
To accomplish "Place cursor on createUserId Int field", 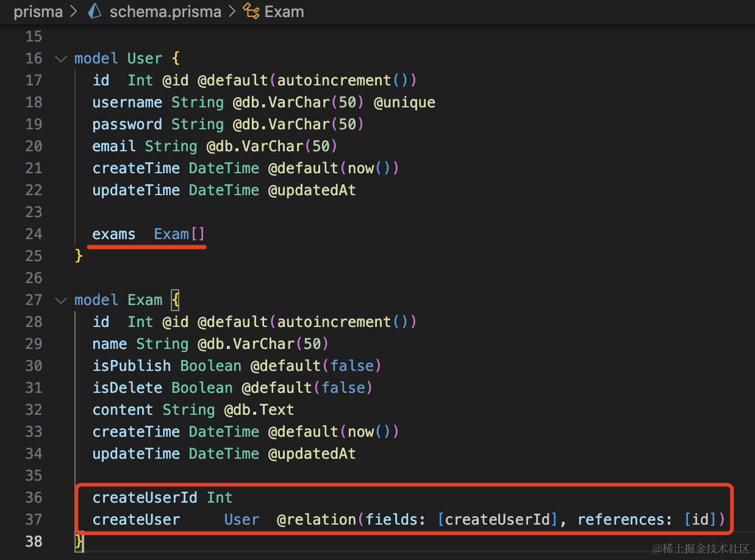I will [x=145, y=498].
